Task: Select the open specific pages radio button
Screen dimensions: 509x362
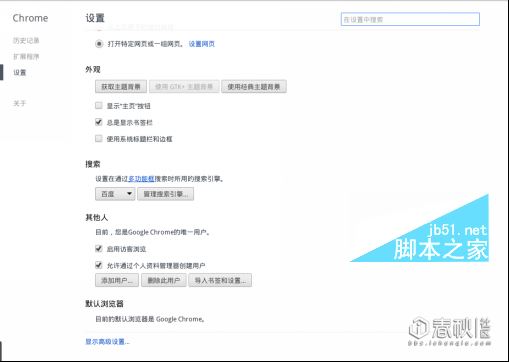Action: [x=99, y=44]
